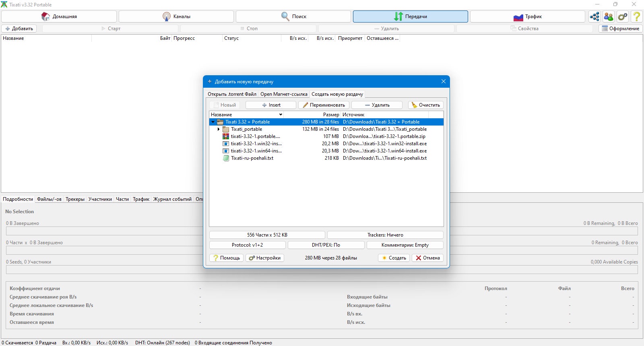
Task: Switch to Открыть .torrent Файл tab
Action: [x=232, y=94]
